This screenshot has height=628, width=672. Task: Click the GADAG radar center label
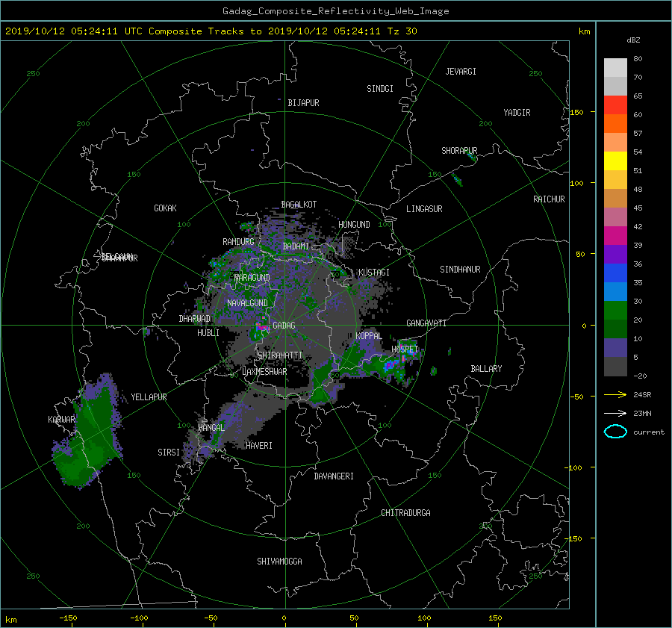click(x=284, y=326)
